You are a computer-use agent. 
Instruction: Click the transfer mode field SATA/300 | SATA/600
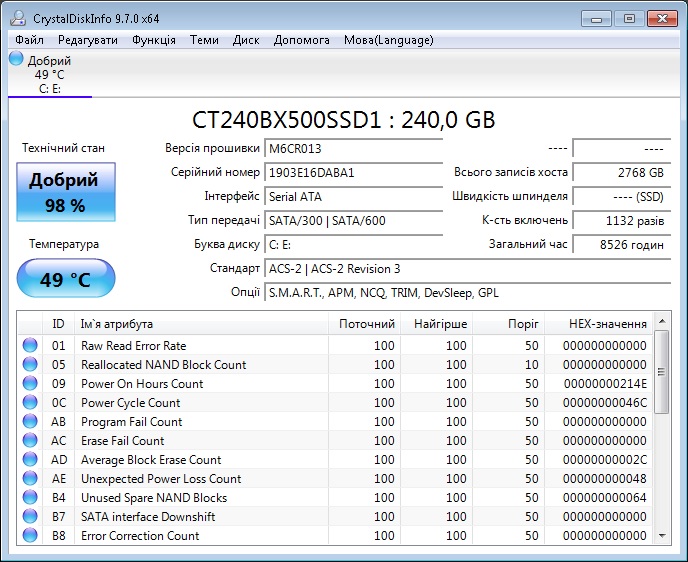(354, 220)
